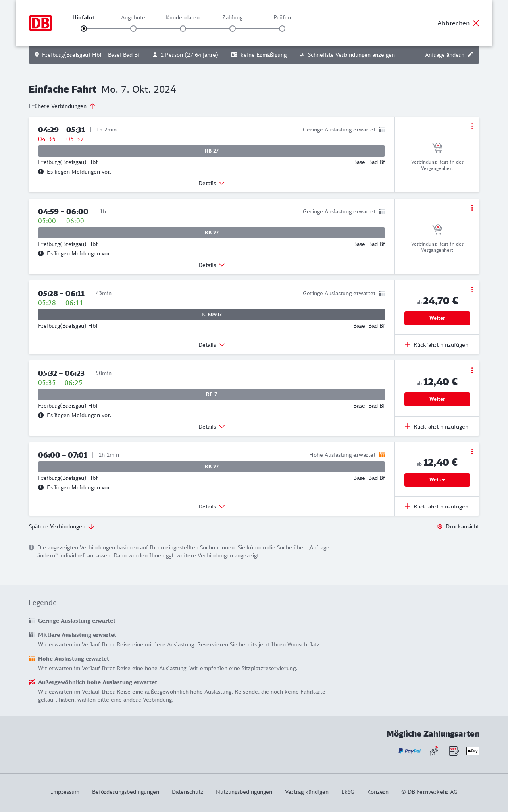Open three-dot menu for 04:29 connection
Image resolution: width=508 pixels, height=812 pixels.
[x=472, y=126]
